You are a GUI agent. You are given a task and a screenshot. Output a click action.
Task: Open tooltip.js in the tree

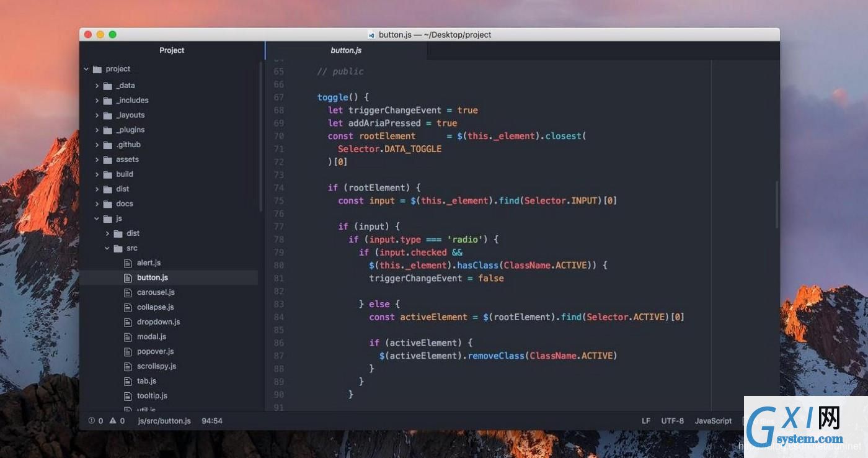(153, 396)
